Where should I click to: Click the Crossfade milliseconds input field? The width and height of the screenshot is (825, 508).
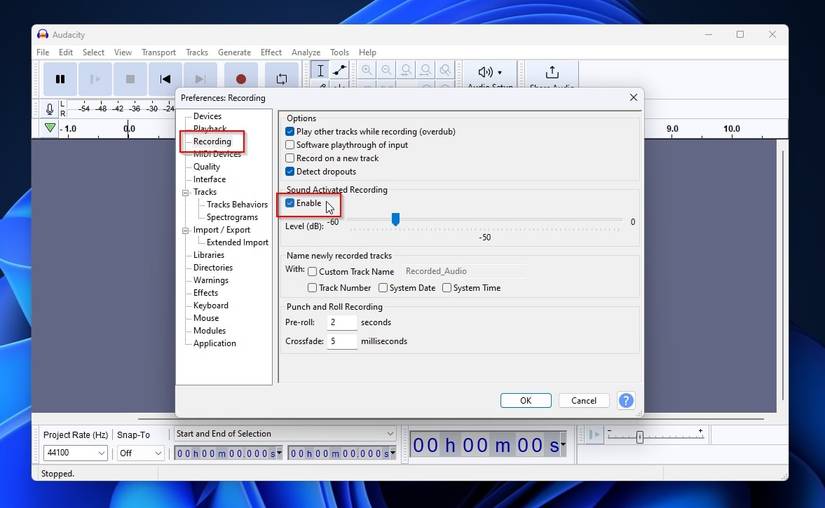pyautogui.click(x=342, y=341)
